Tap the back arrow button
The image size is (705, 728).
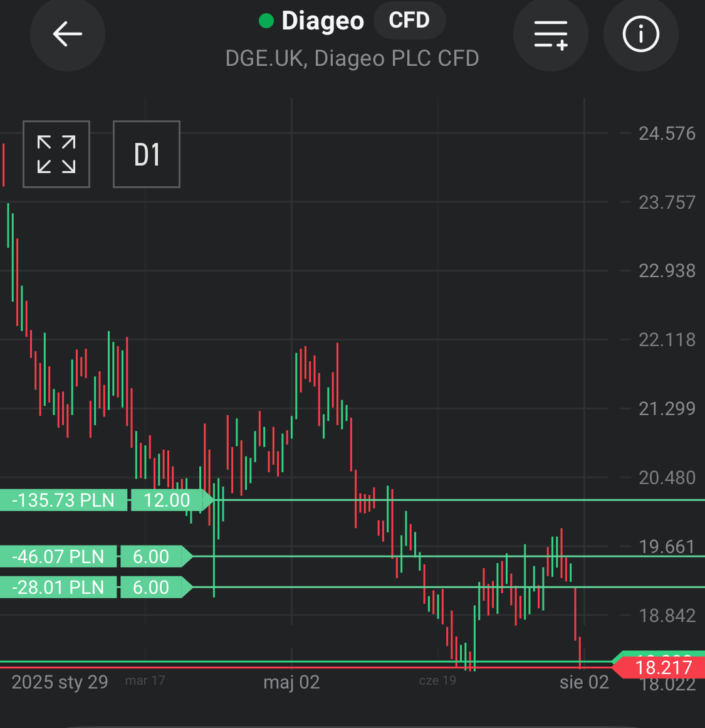click(x=67, y=34)
